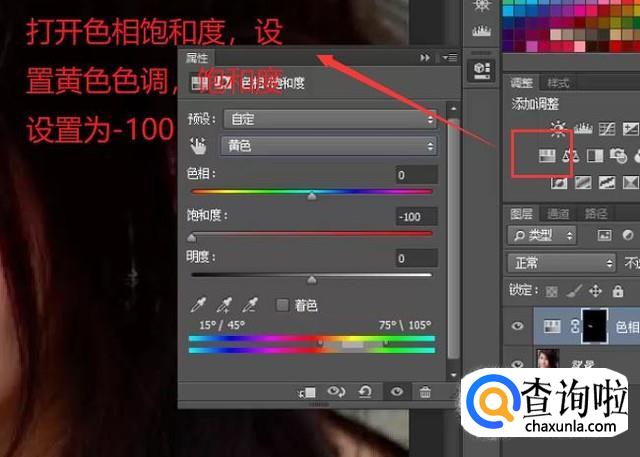The width and height of the screenshot is (640, 457).
Task: Click the mask link icon on hue layer
Action: click(575, 326)
